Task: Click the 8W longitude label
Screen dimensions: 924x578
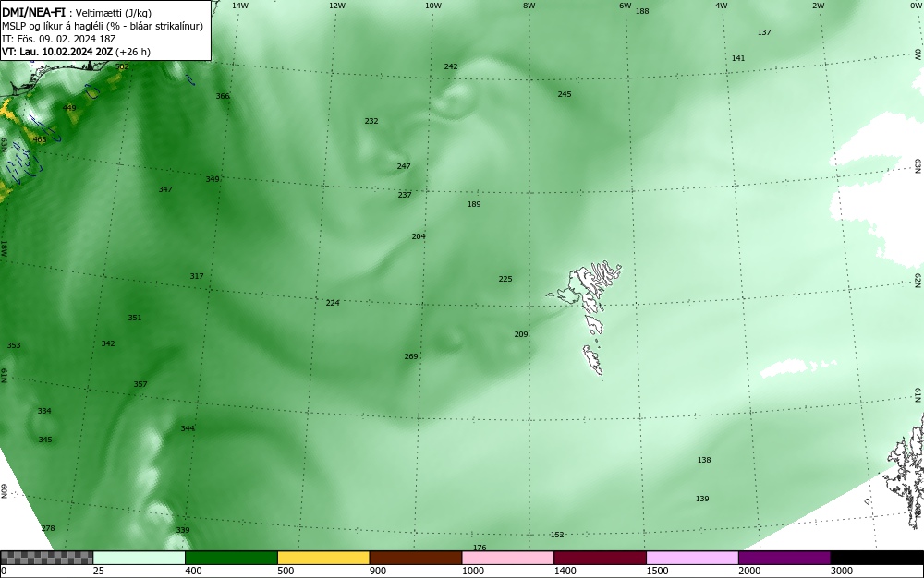Action: point(529,6)
